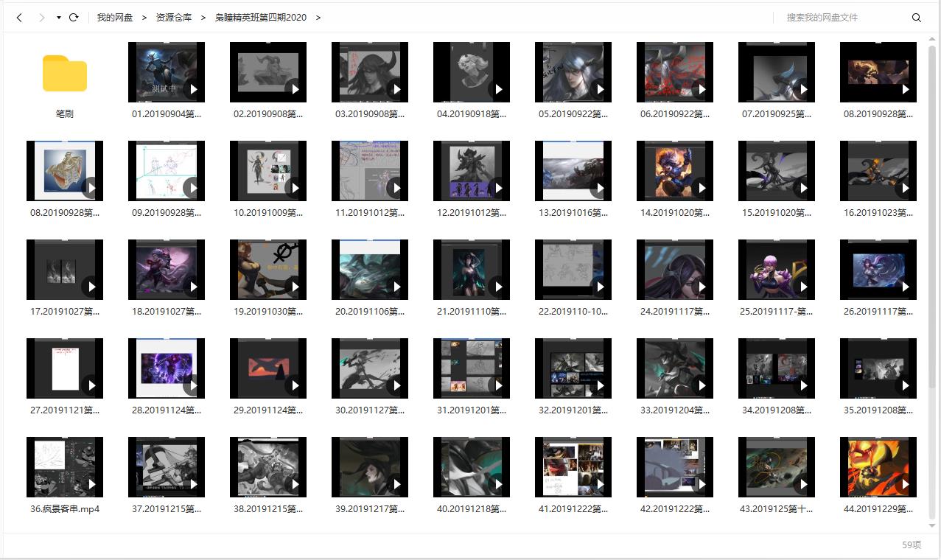Select the 10.20191009 video thumbnail
Viewport: 941px width, 560px height.
[268, 170]
